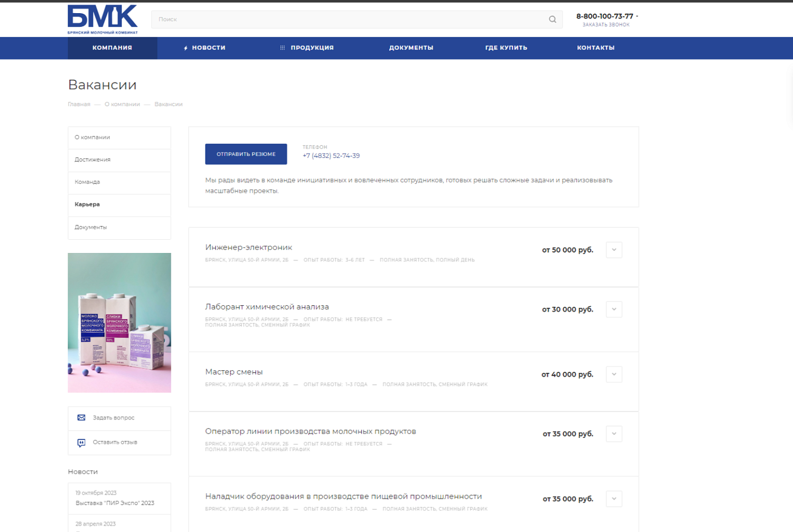Image resolution: width=793 pixels, height=532 pixels.
Task: Click the grid icon beside Продукция
Action: tap(282, 48)
